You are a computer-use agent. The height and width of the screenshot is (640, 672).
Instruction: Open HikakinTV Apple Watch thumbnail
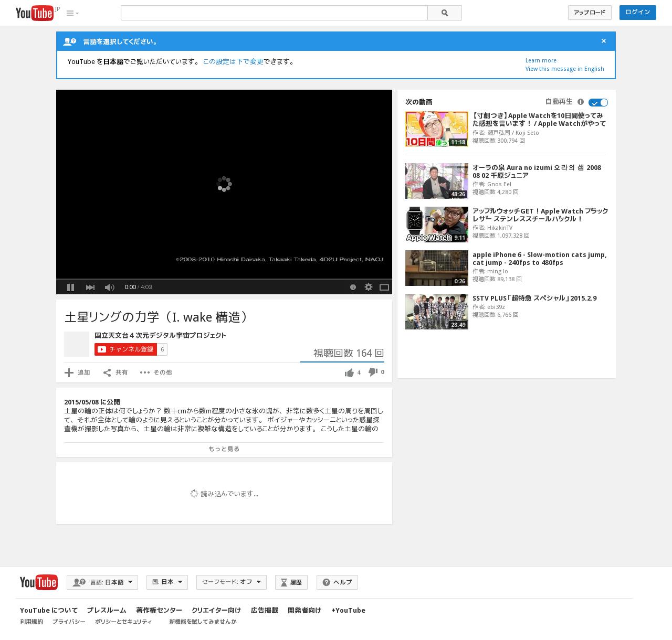[x=436, y=225]
